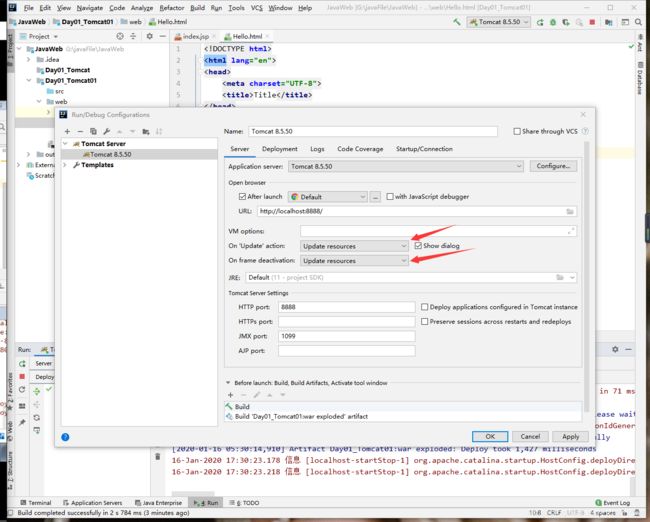Click the dialog help question icon
Screen dimensions: 650x522
pyautogui.click(x=65, y=437)
